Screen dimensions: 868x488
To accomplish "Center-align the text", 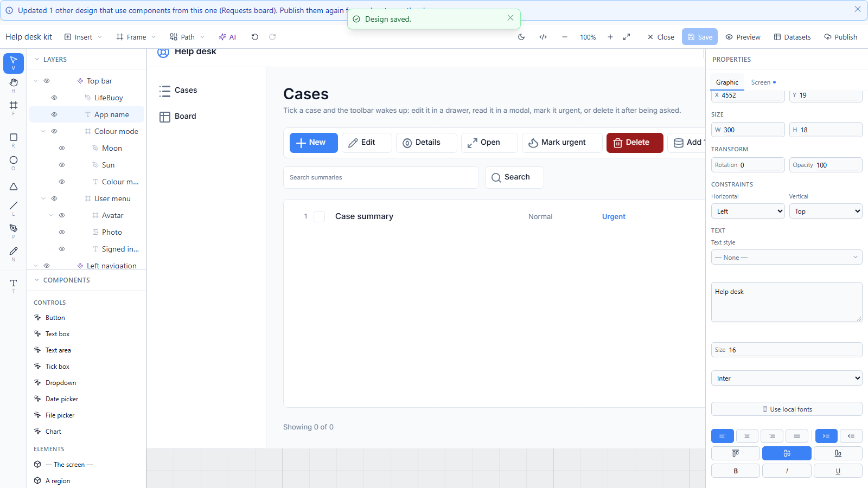I will point(747,436).
